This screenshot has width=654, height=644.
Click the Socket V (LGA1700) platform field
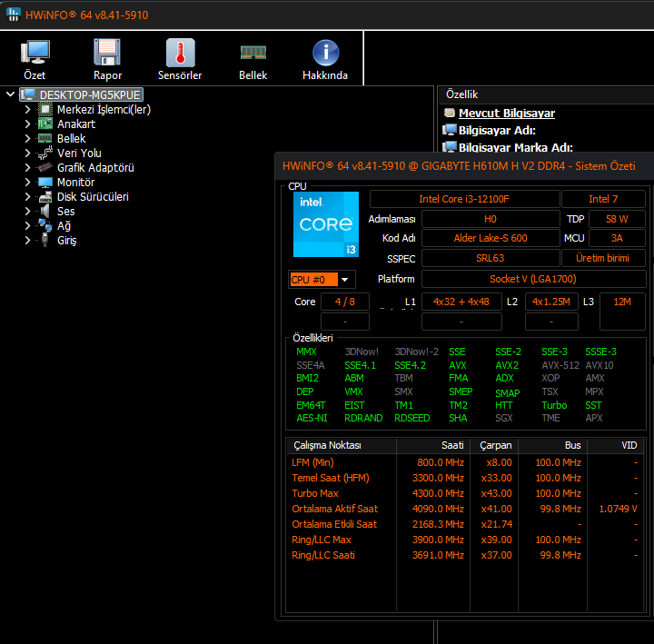[x=533, y=279]
